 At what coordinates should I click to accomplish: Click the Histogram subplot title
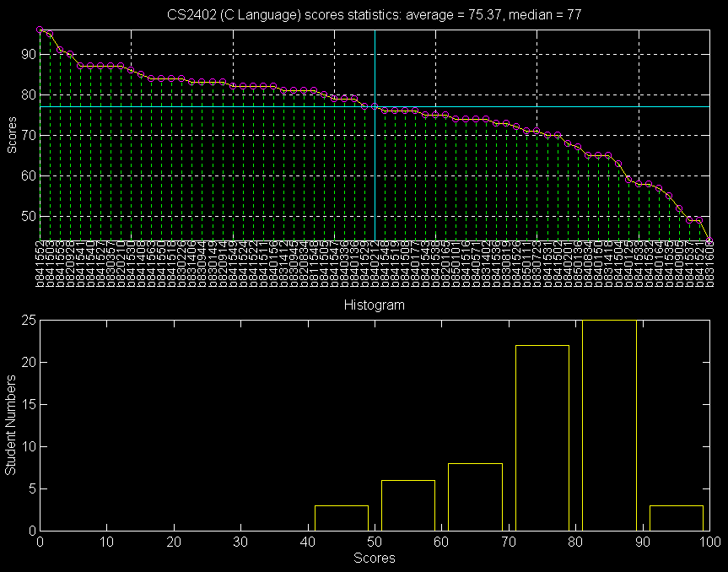click(x=374, y=305)
